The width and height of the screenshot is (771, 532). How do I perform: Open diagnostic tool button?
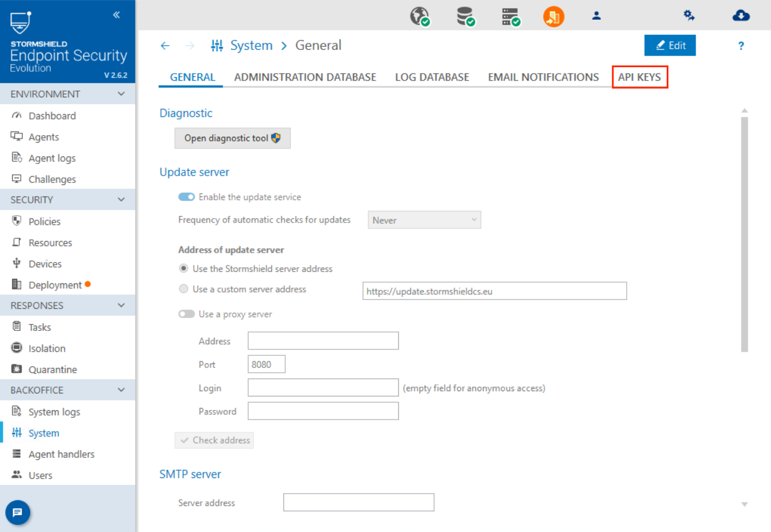pos(232,139)
